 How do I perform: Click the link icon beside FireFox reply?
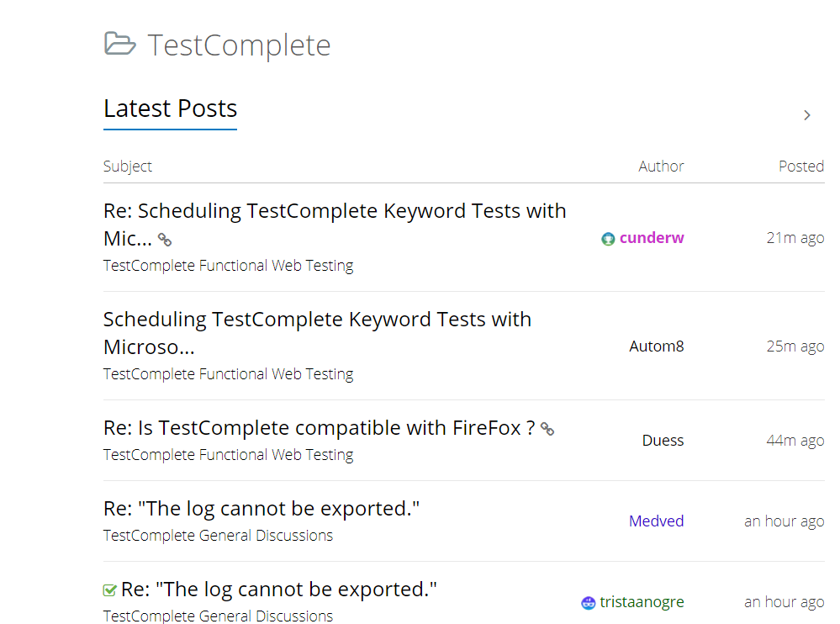547,429
